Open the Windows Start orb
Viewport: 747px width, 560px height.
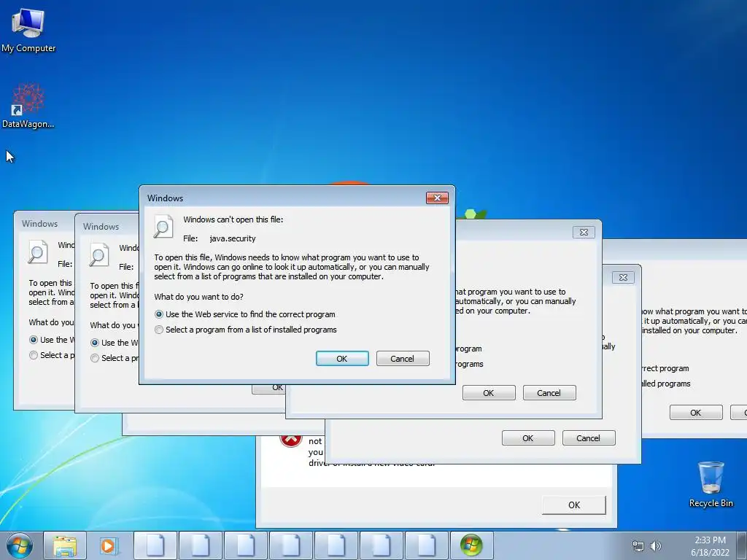tap(20, 545)
